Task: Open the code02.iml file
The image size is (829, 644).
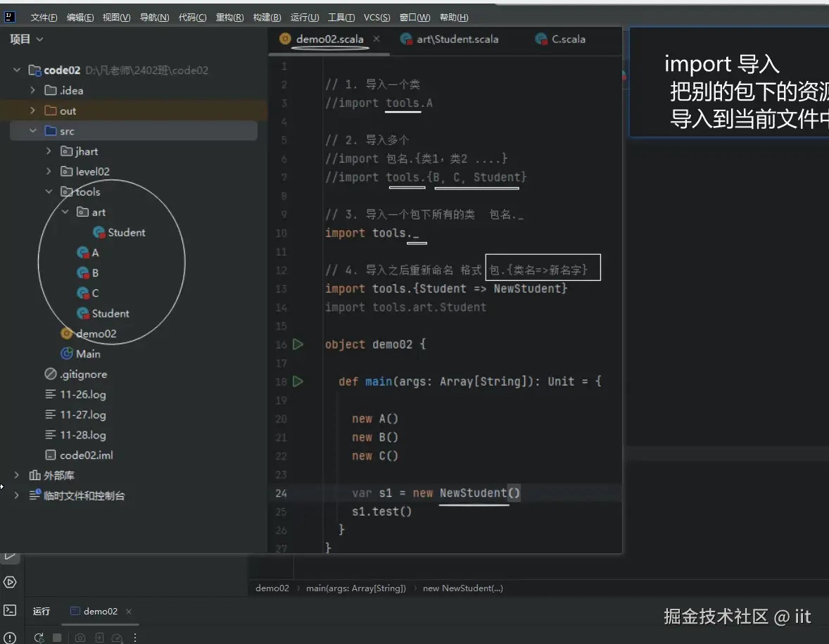Action: (x=80, y=455)
